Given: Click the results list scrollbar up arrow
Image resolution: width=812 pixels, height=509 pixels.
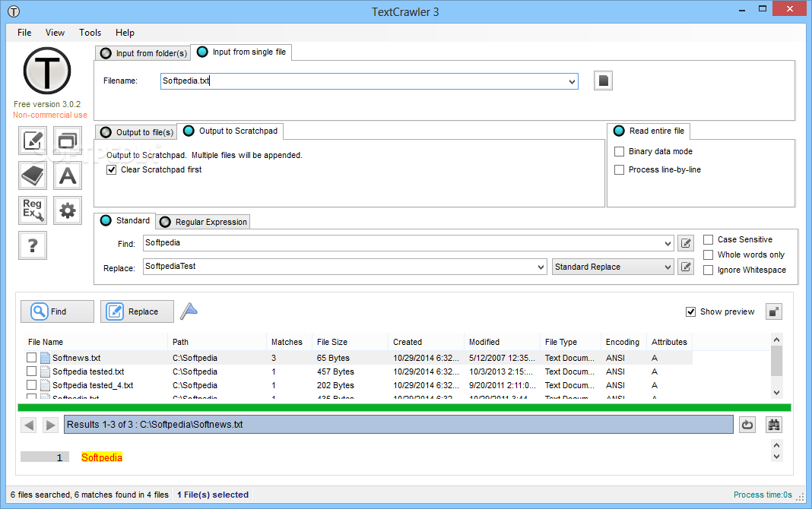Looking at the screenshot, I should pos(776,340).
